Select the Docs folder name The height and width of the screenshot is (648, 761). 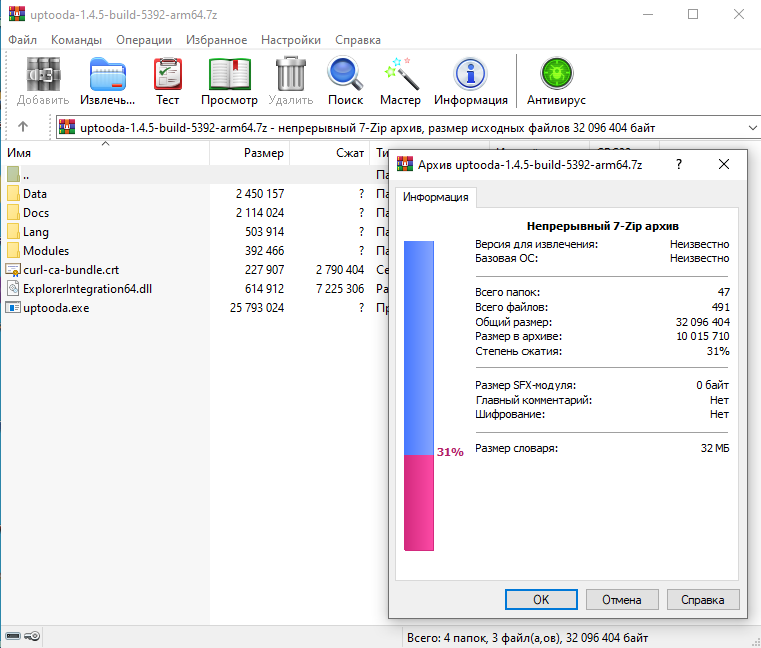(36, 213)
